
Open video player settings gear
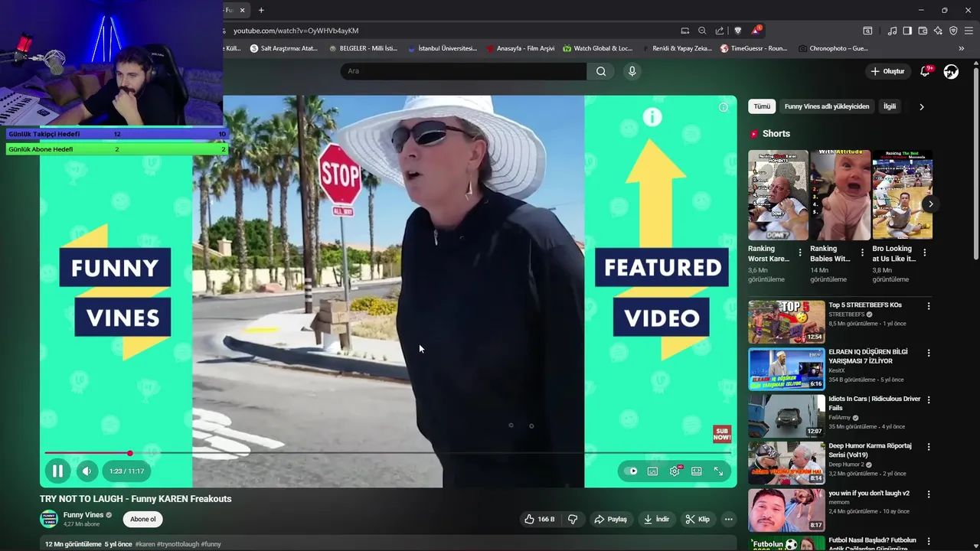[x=675, y=471]
